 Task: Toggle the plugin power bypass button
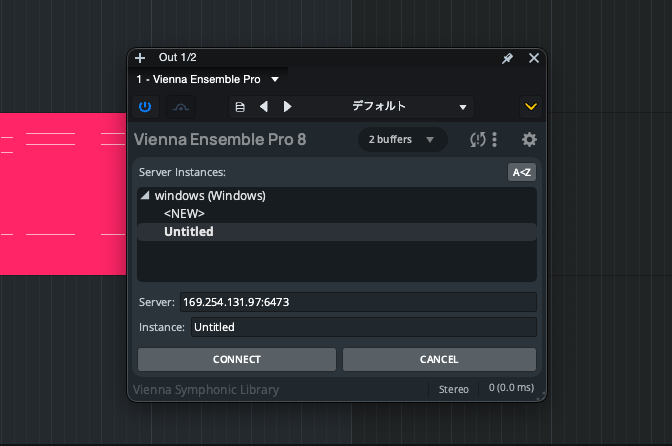click(x=145, y=106)
